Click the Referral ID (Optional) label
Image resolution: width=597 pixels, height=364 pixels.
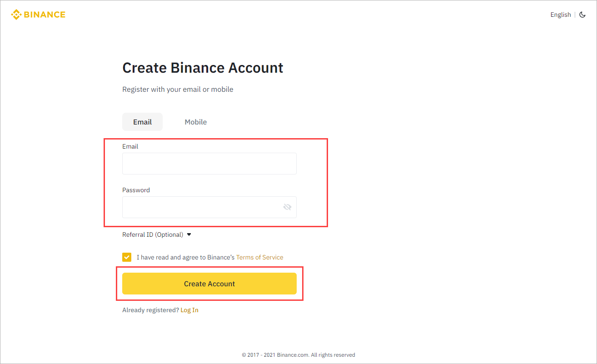click(x=153, y=234)
